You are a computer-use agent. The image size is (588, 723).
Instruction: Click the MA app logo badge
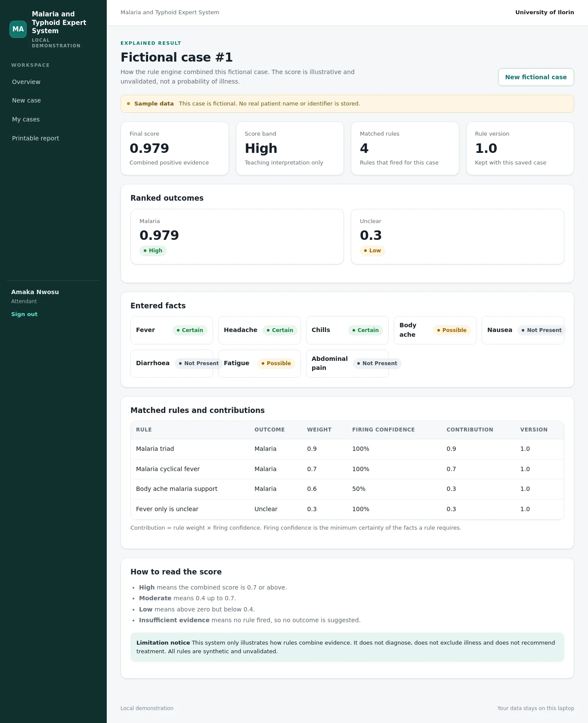click(x=18, y=29)
